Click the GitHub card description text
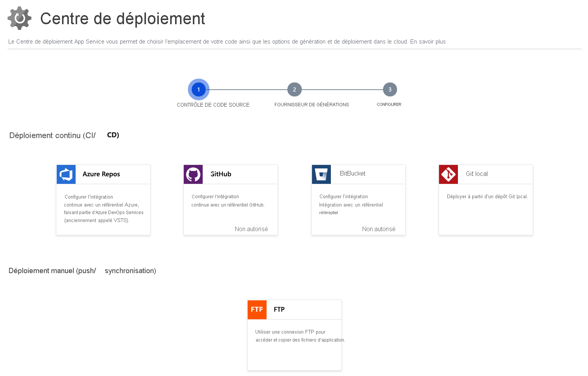 tap(228, 201)
